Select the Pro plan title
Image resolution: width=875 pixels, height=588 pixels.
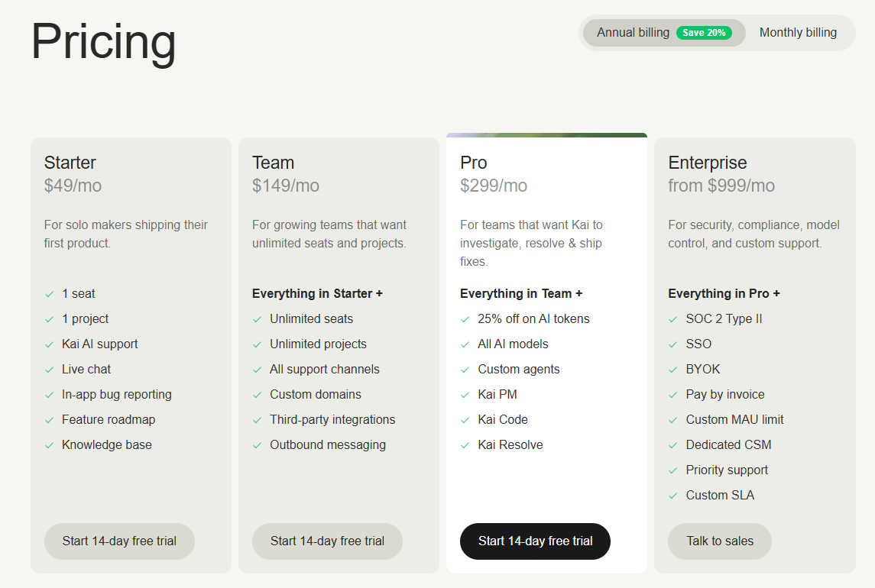(x=473, y=163)
